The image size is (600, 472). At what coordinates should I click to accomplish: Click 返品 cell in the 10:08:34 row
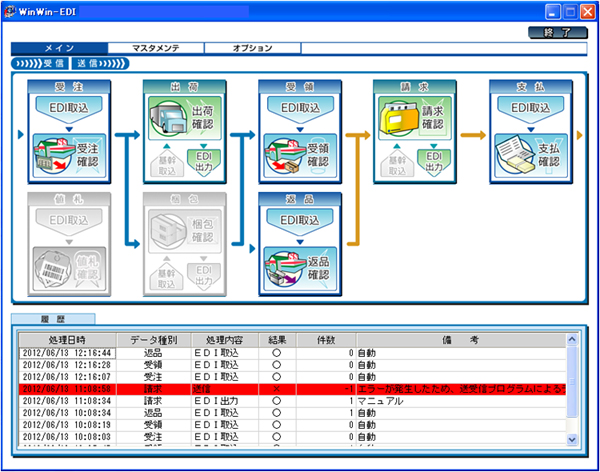pyautogui.click(x=153, y=413)
